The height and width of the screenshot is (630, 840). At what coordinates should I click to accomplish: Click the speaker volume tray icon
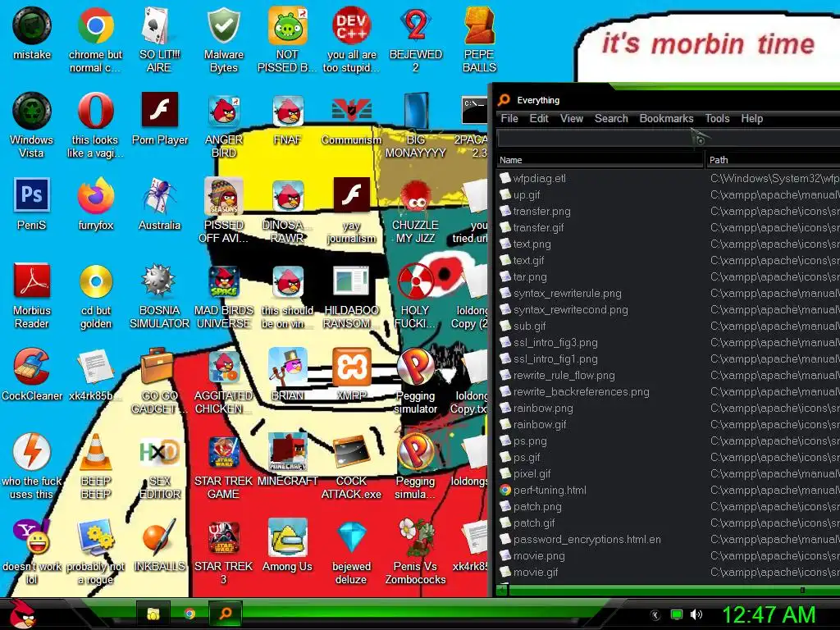pos(696,614)
